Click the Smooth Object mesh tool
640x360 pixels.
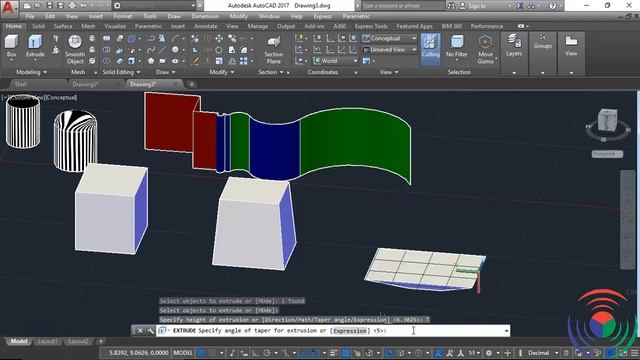tap(75, 49)
